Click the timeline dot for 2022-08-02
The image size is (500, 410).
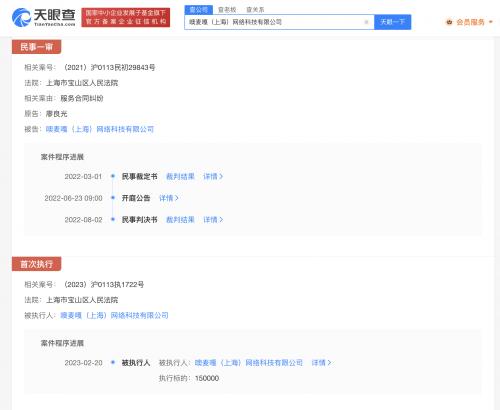coord(113,219)
